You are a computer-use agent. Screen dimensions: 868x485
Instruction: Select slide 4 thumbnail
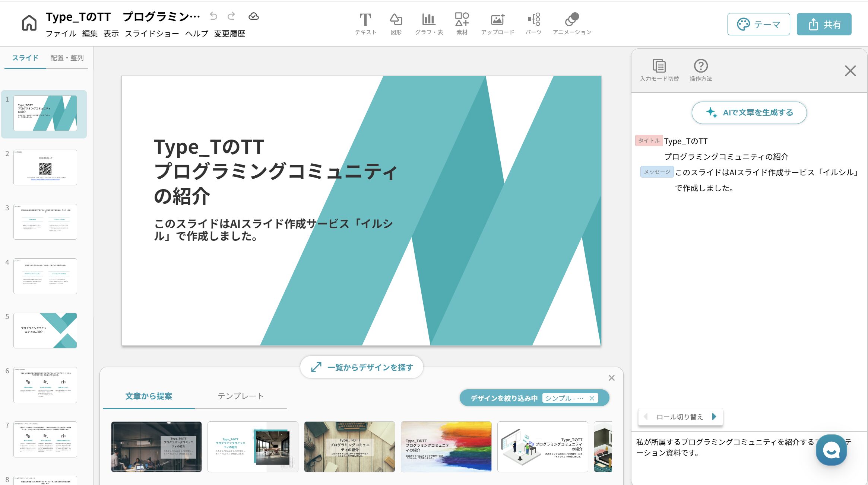click(45, 276)
